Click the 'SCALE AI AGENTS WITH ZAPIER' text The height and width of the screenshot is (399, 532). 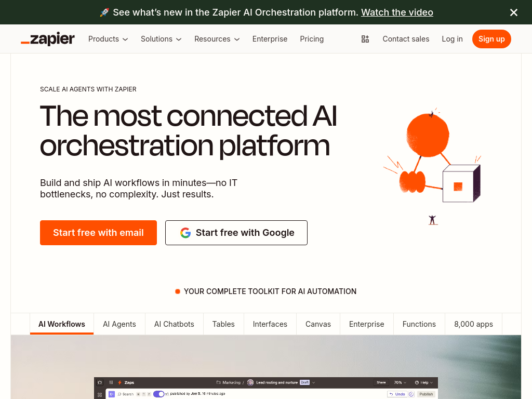[88, 89]
